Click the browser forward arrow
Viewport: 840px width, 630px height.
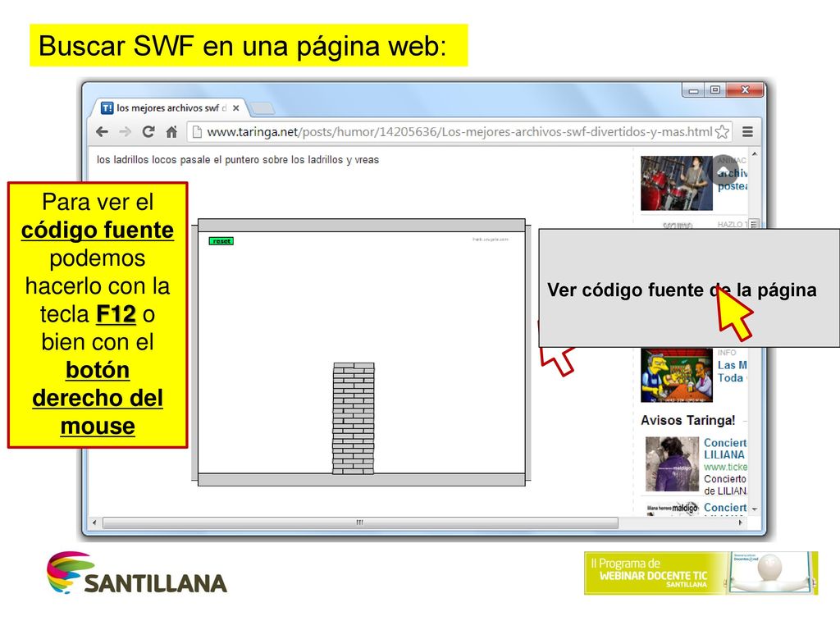tap(125, 132)
